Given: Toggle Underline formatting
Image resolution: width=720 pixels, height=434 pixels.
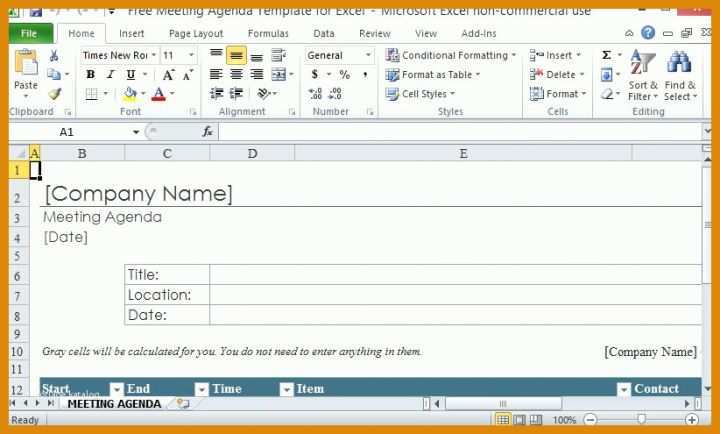Looking at the screenshot, I should (x=131, y=74).
